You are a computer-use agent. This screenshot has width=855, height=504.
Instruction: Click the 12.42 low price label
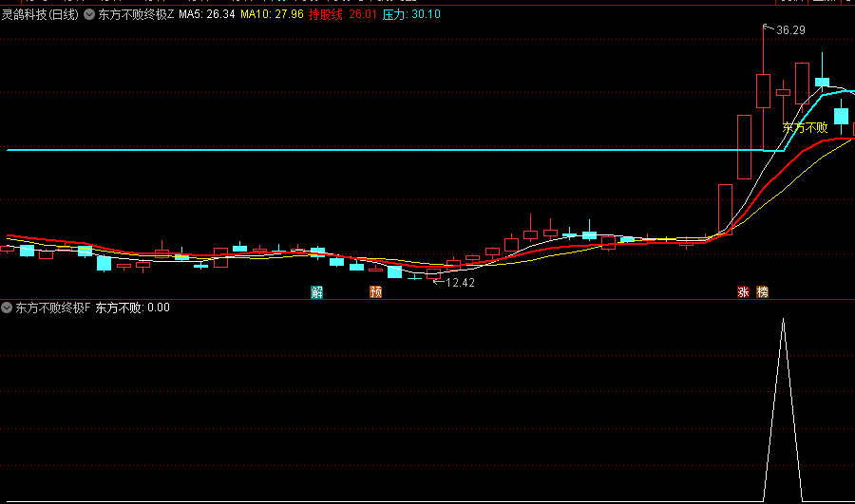coord(460,283)
